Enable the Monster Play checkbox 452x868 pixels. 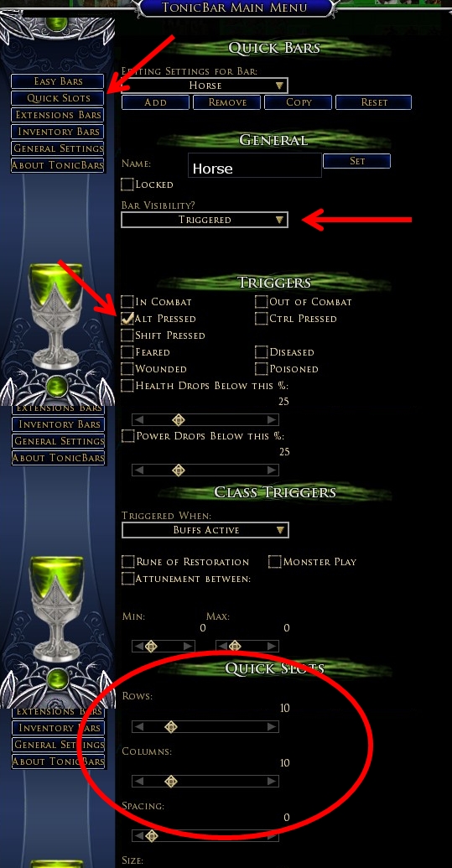[275, 562]
